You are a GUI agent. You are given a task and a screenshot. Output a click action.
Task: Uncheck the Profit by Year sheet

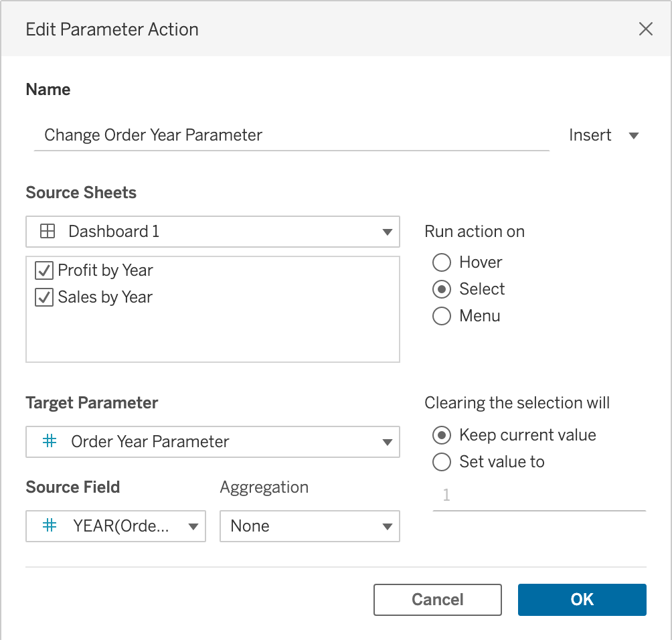point(44,270)
